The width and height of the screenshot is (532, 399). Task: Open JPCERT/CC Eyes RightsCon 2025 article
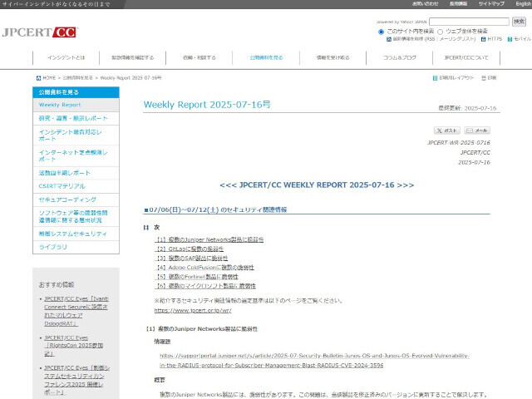74,346
